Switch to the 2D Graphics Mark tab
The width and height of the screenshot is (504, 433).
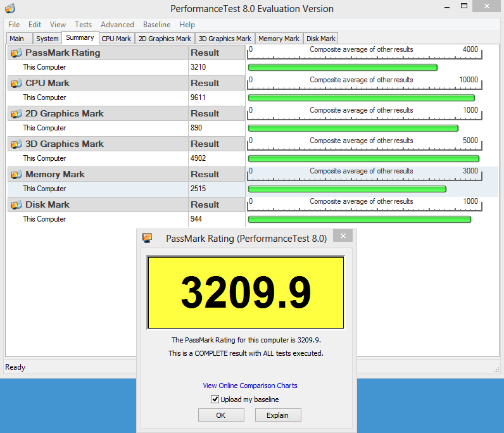tap(165, 39)
